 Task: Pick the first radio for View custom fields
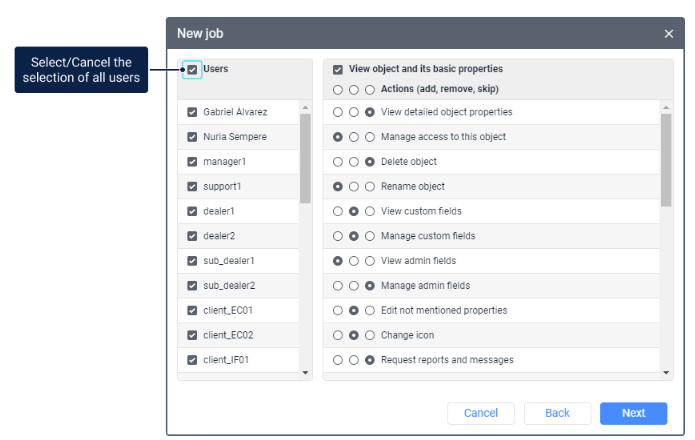(338, 211)
